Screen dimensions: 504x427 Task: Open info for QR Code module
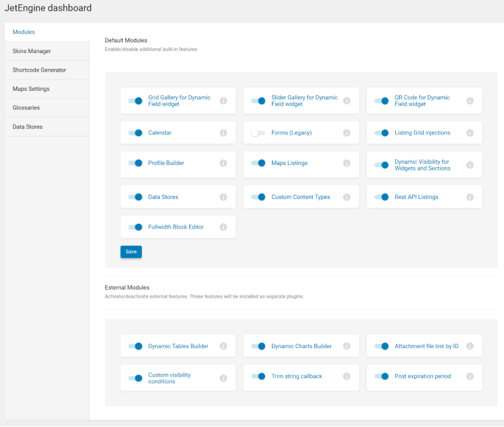470,101
